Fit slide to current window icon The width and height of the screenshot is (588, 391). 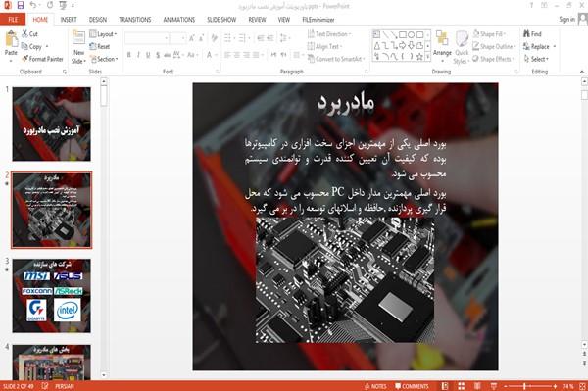coord(582,386)
